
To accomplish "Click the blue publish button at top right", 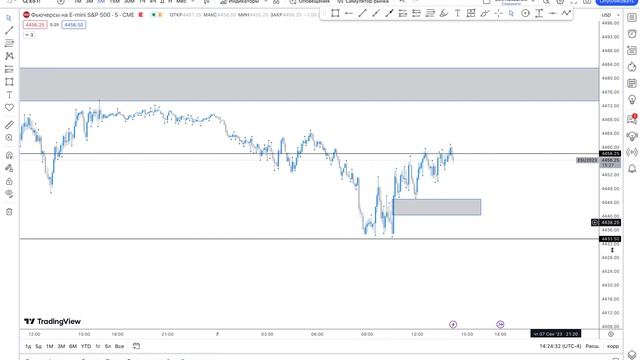I will [616, 2].
